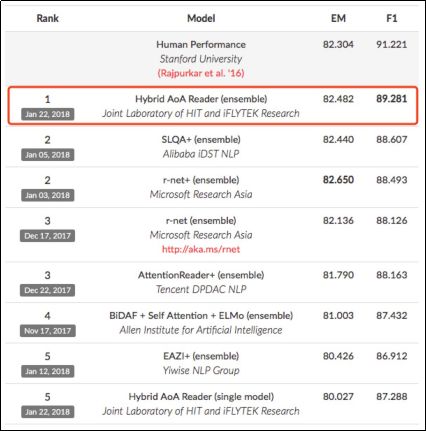Click the Dec 22, 2017 date badge
The width and height of the screenshot is (426, 431).
point(48,290)
